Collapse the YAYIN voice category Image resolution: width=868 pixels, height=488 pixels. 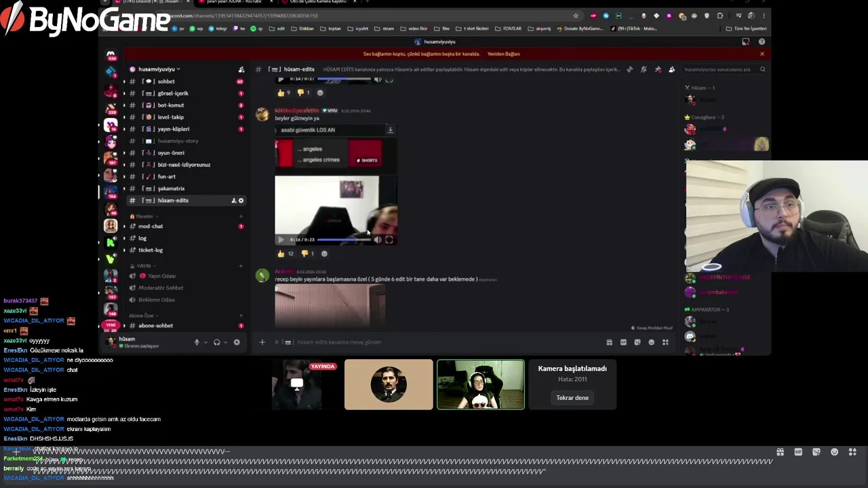(142, 266)
